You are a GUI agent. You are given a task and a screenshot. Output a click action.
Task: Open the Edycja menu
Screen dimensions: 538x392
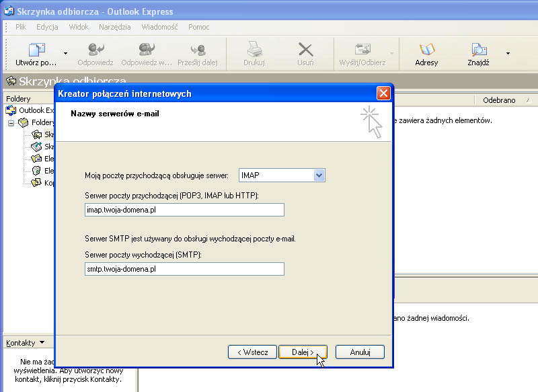(47, 27)
